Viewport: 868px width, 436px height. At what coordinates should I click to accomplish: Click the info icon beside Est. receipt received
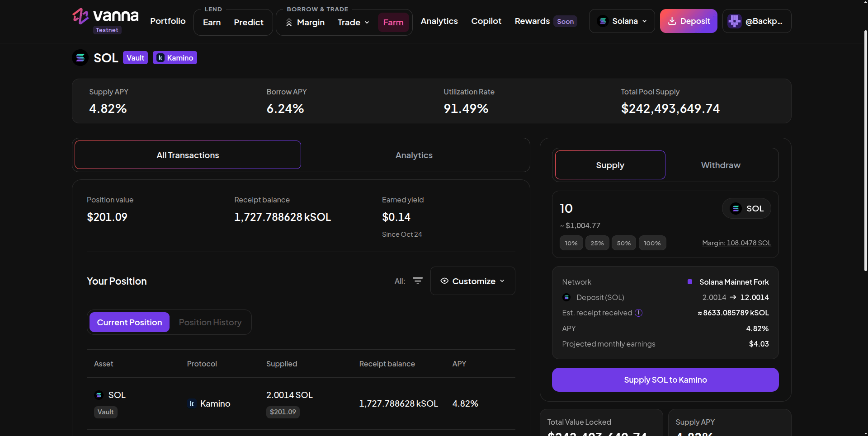638,313
